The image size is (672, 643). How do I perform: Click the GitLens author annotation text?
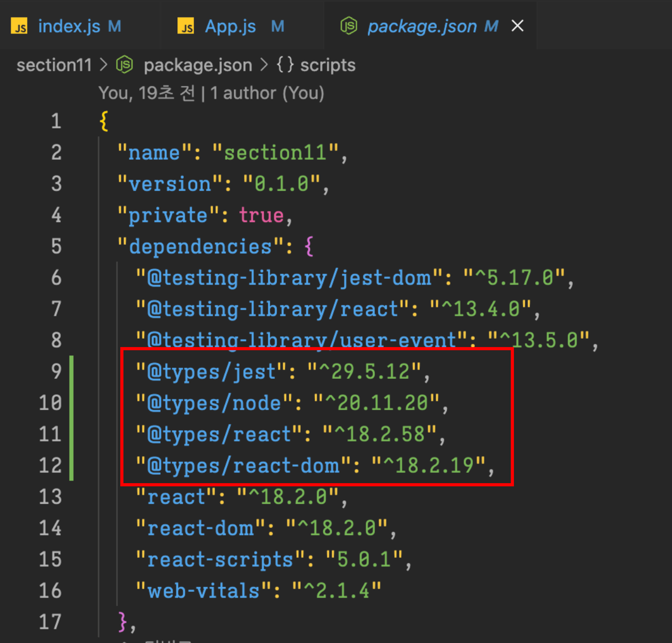(x=211, y=93)
